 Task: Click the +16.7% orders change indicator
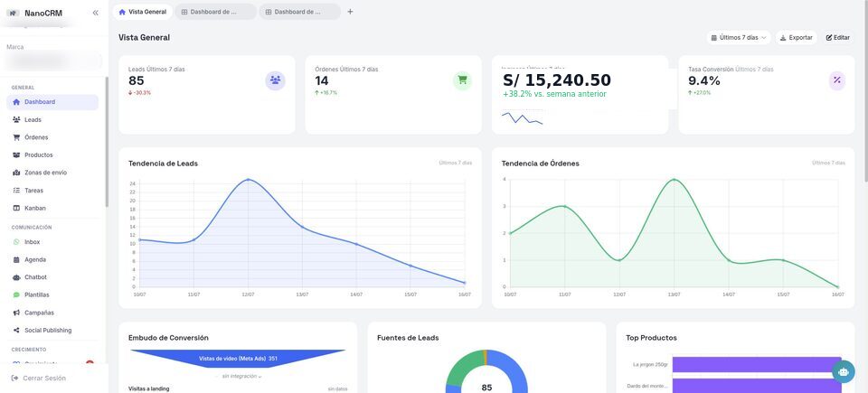tap(326, 93)
